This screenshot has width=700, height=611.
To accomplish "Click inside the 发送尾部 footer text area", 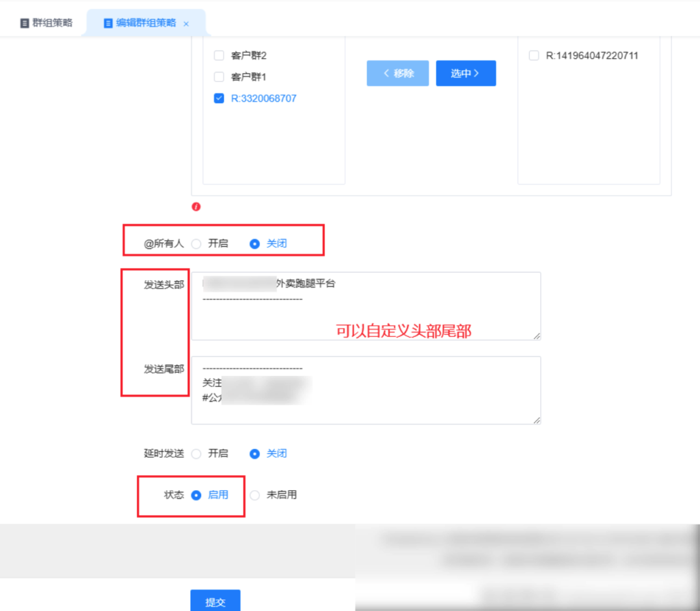I will [x=366, y=390].
